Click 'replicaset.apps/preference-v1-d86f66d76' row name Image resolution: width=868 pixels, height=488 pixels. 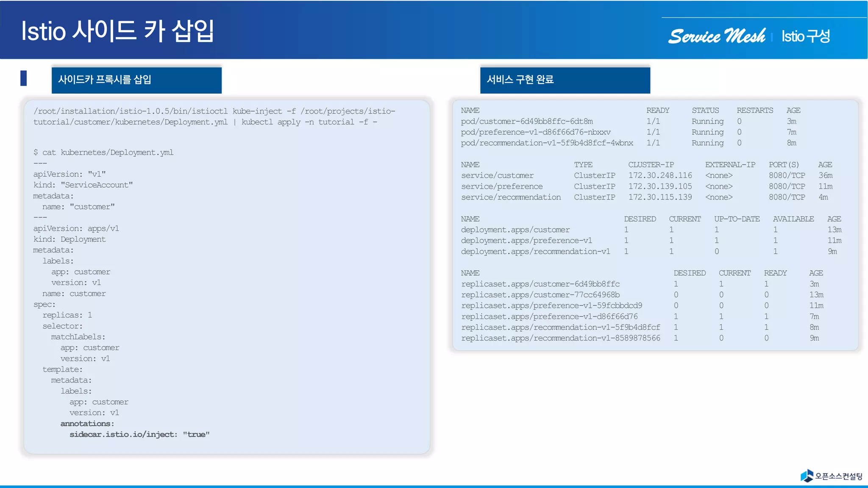549,316
